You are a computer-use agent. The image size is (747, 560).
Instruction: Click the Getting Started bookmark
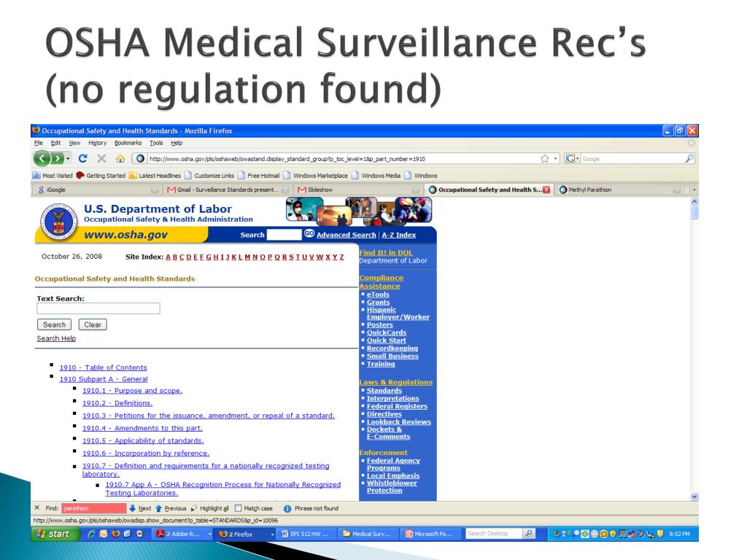101,175
